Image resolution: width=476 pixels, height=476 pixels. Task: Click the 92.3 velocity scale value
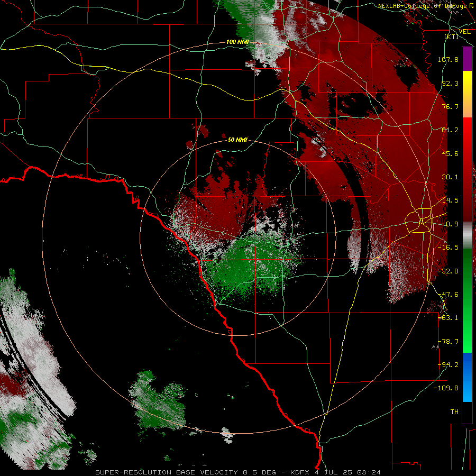pos(450,83)
